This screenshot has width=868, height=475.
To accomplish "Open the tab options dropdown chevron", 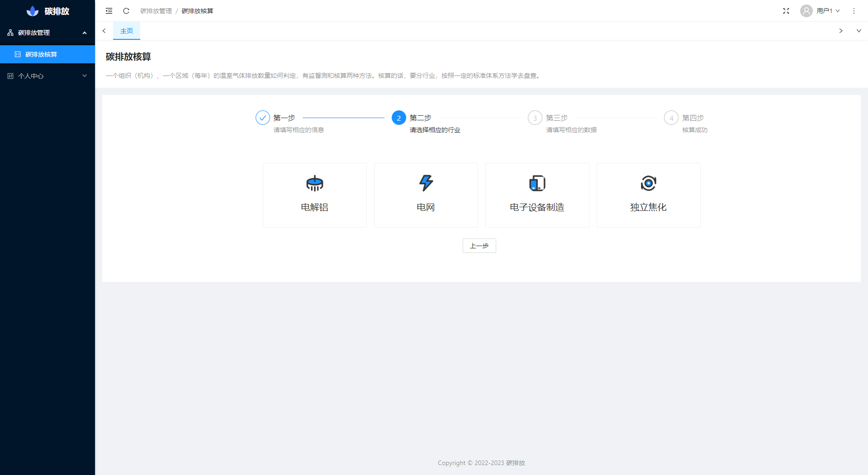I will [x=859, y=31].
